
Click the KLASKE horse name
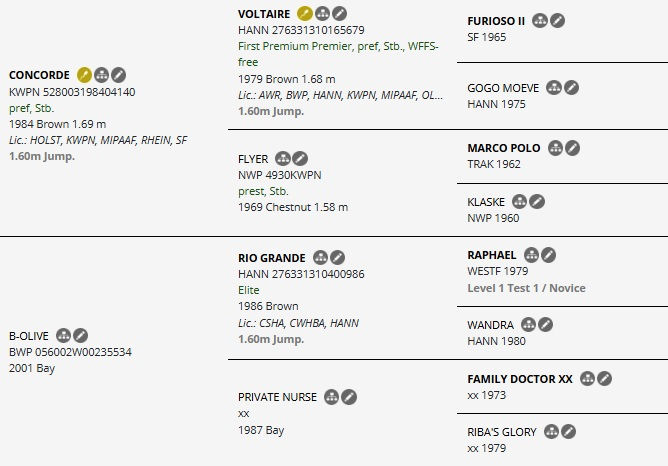486,201
